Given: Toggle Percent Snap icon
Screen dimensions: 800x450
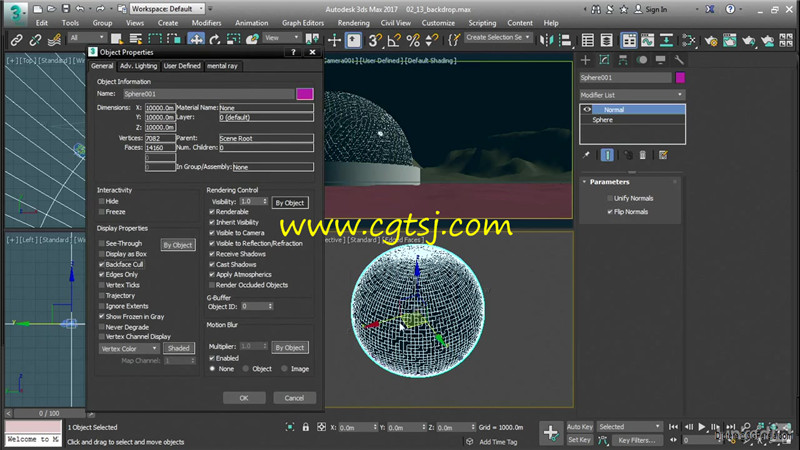Looking at the screenshot, I should tap(413, 40).
